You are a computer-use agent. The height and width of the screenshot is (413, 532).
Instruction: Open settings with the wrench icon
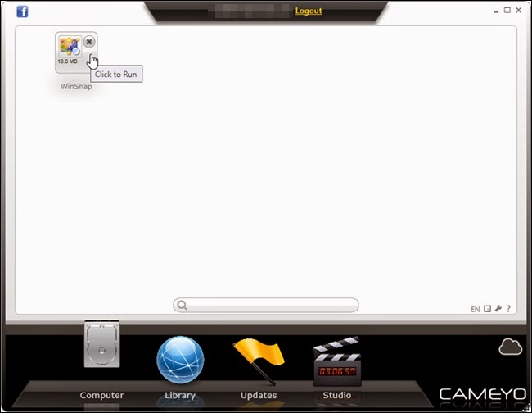[498, 308]
